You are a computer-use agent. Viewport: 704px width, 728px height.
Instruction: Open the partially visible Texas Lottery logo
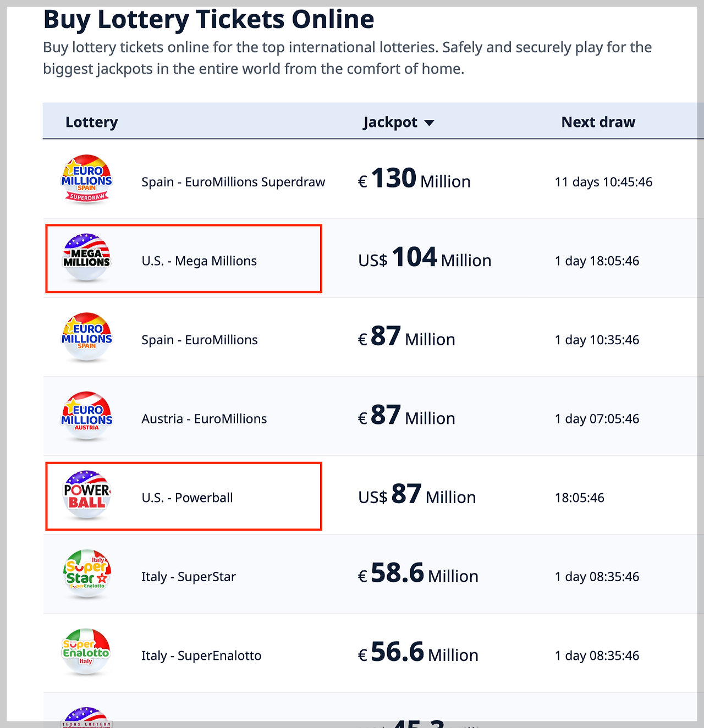pos(86,717)
